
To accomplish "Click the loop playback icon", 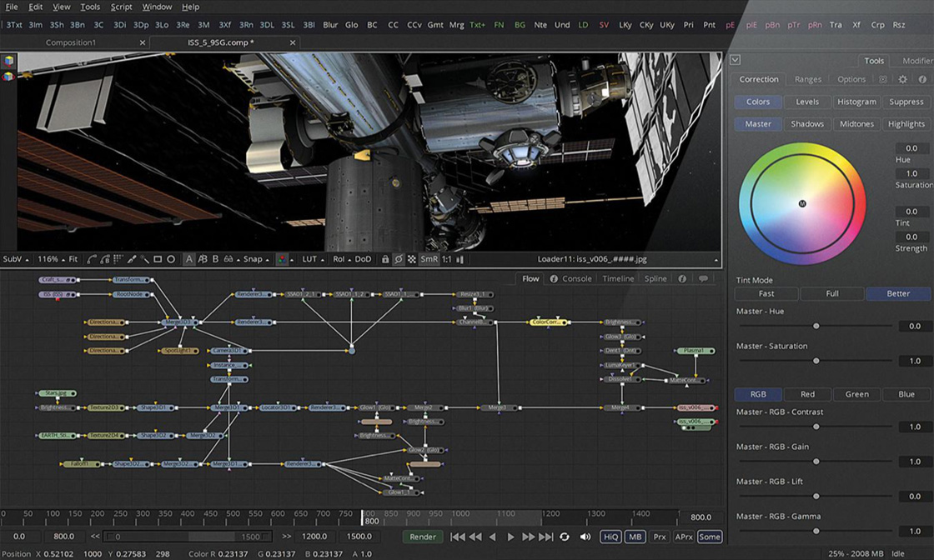I will (564, 537).
